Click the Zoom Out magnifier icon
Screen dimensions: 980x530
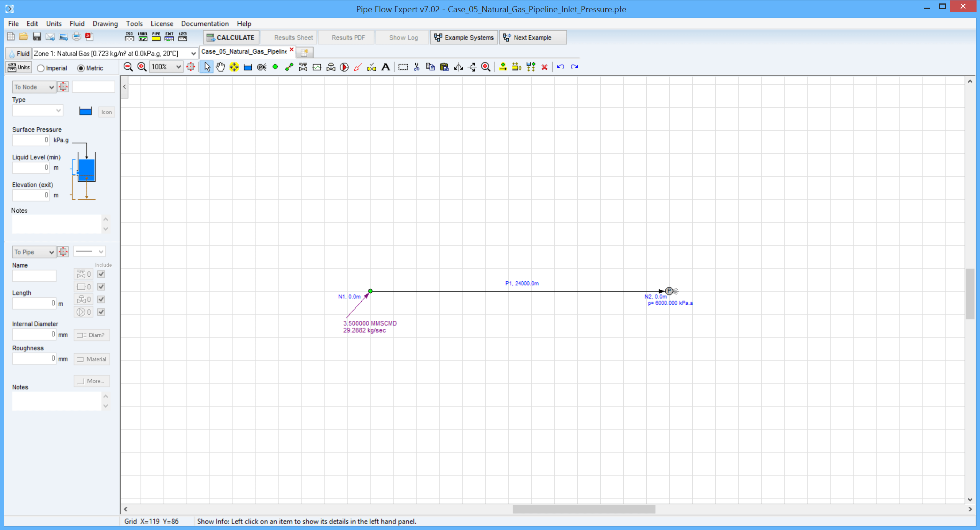coord(128,67)
